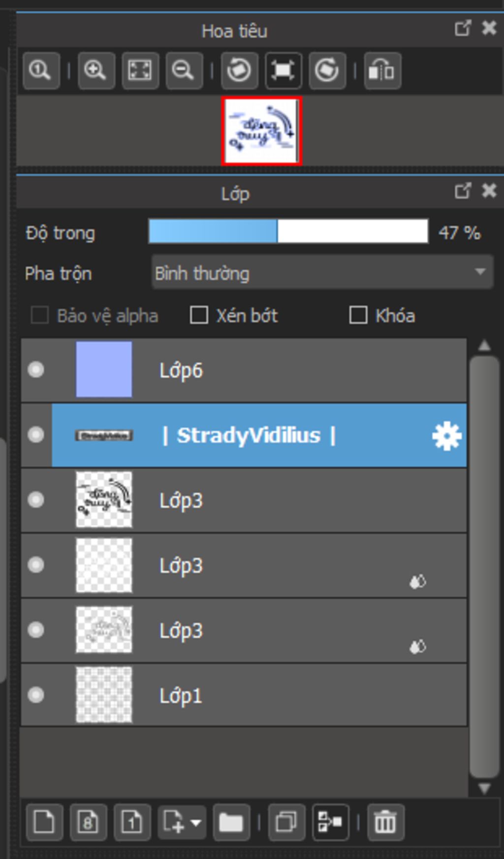
Task: Delete layer with the trash icon
Action: (385, 822)
